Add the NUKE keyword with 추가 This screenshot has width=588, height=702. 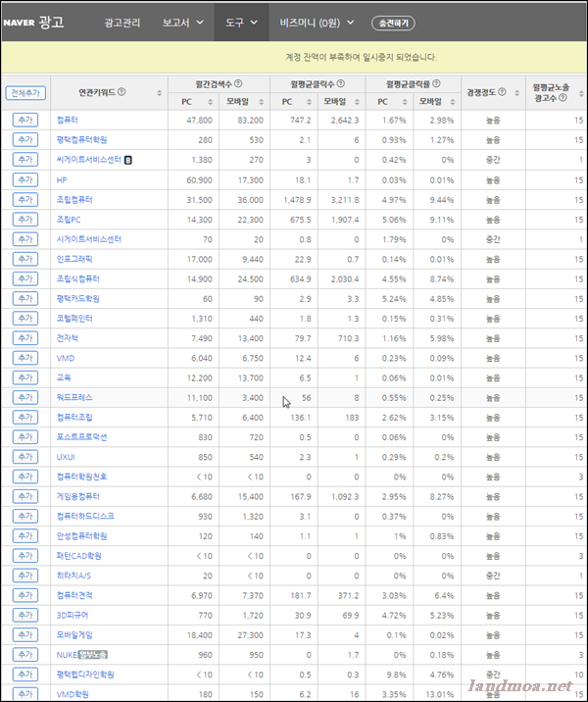[25, 655]
